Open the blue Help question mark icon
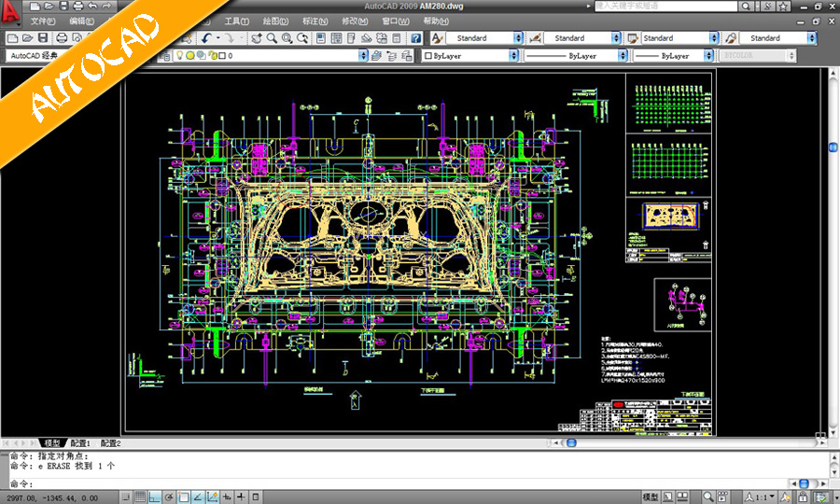 [x=415, y=38]
